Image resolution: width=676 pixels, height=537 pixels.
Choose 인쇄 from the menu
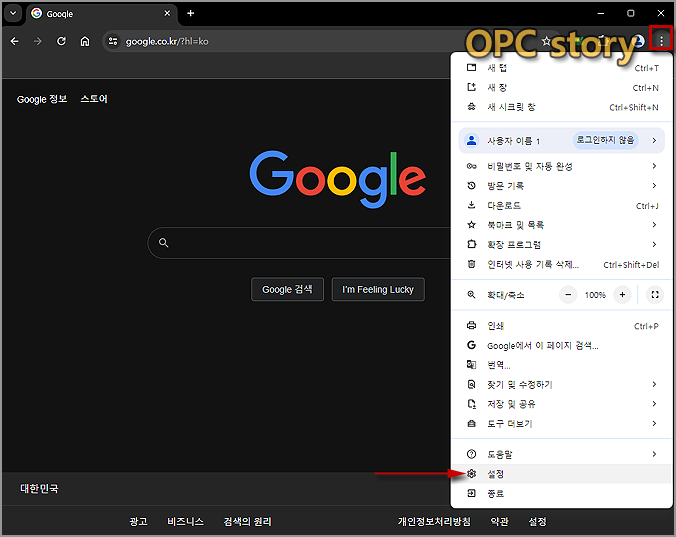tap(561, 326)
